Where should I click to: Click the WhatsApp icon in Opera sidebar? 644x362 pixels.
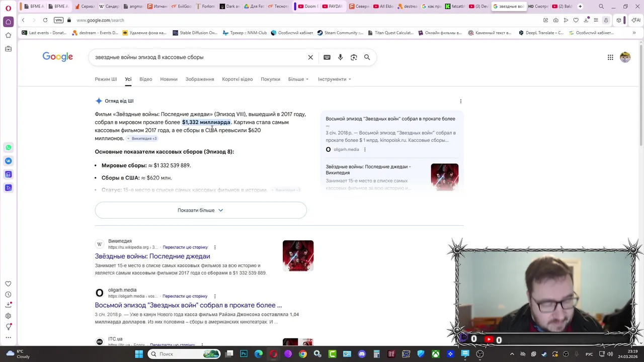[8, 147]
